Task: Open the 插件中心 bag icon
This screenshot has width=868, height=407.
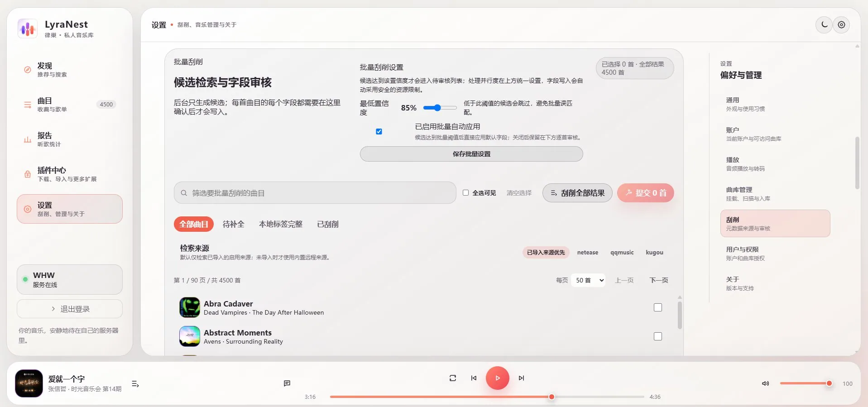Action: tap(28, 174)
